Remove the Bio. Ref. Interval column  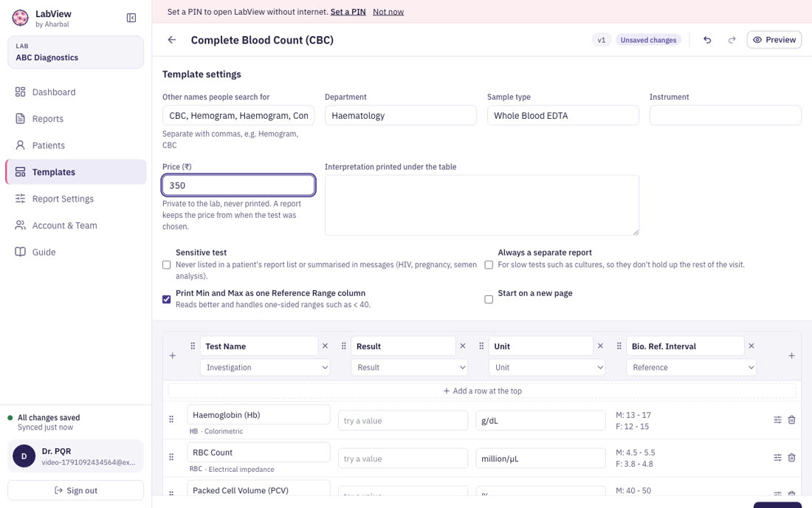[x=751, y=346]
